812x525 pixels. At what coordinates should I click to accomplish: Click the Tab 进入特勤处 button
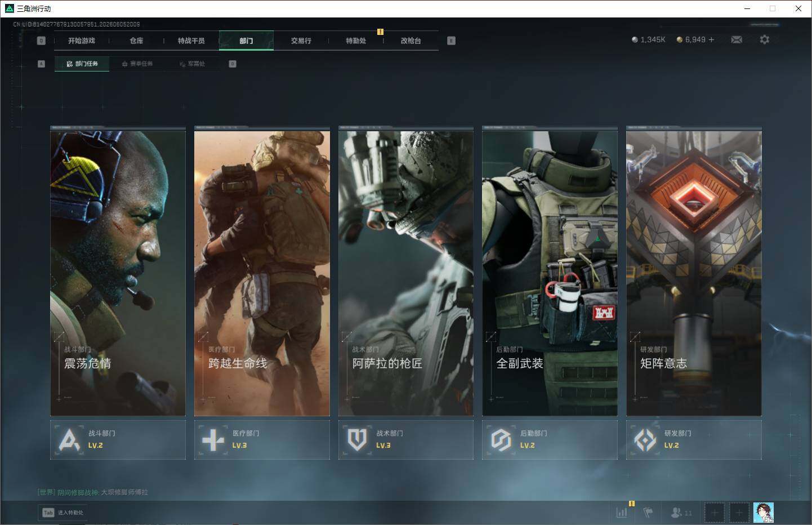[x=64, y=513]
